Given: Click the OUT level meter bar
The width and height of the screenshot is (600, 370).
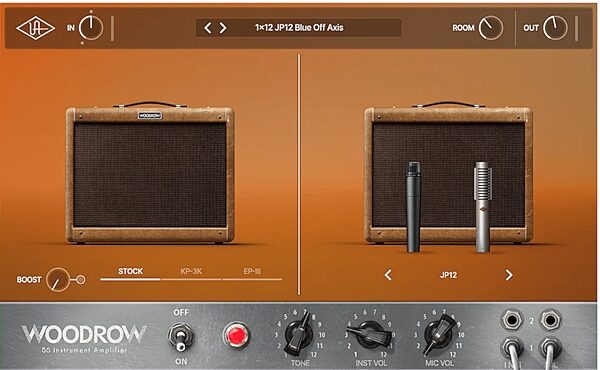Looking at the screenshot, I should coord(576,28).
